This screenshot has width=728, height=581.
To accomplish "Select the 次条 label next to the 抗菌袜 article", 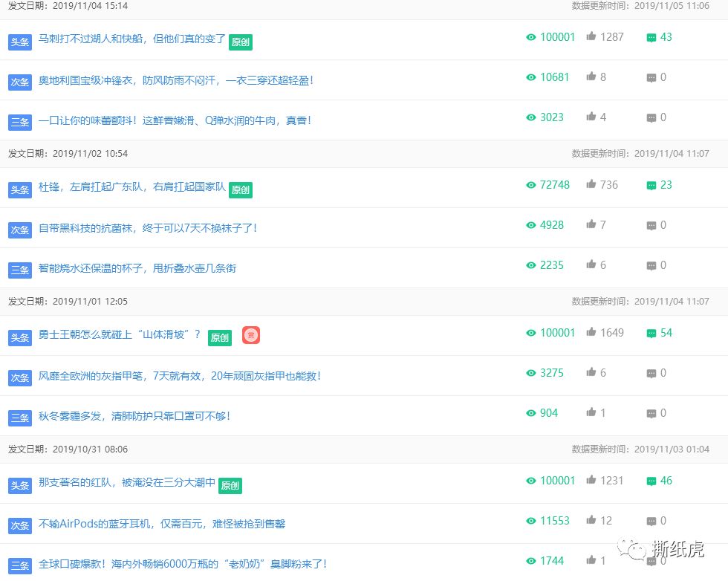I will click(x=20, y=230).
